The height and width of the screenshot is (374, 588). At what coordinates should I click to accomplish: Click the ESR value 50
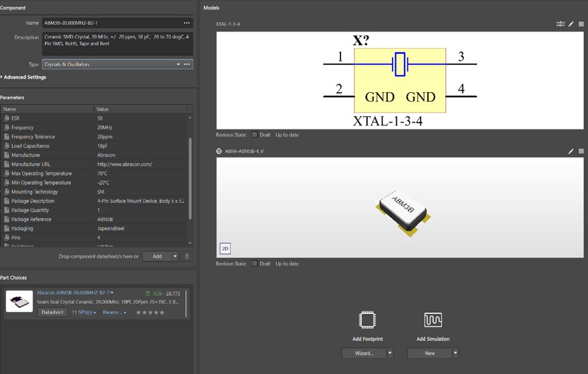pyautogui.click(x=100, y=118)
